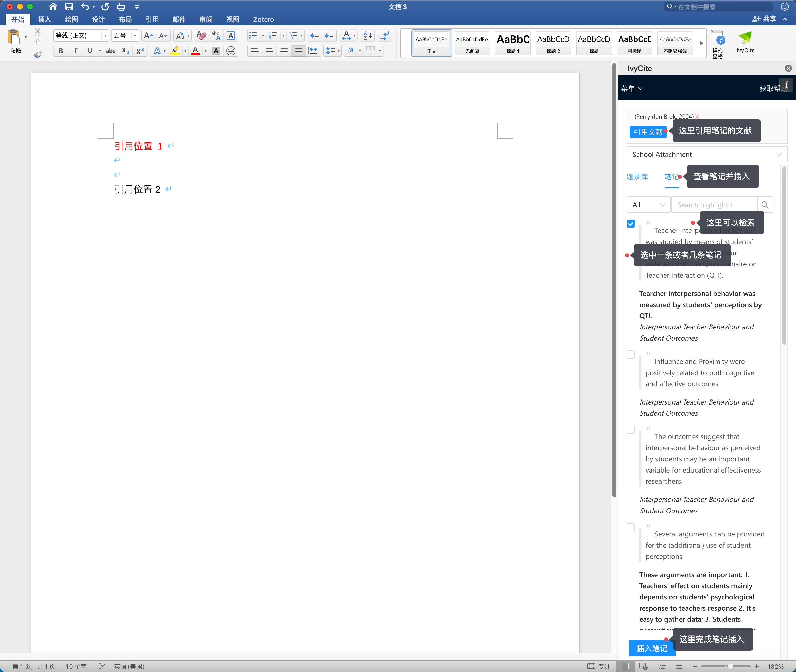Image resolution: width=796 pixels, height=672 pixels.
Task: Click the enclosed character icon
Action: [231, 51]
